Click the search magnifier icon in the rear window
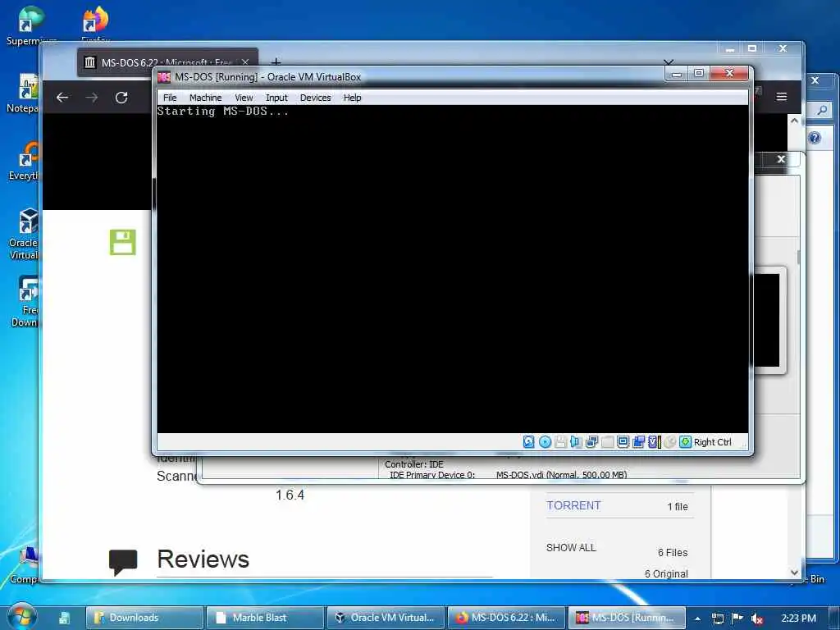Viewport: 840px width, 630px height. click(822, 111)
